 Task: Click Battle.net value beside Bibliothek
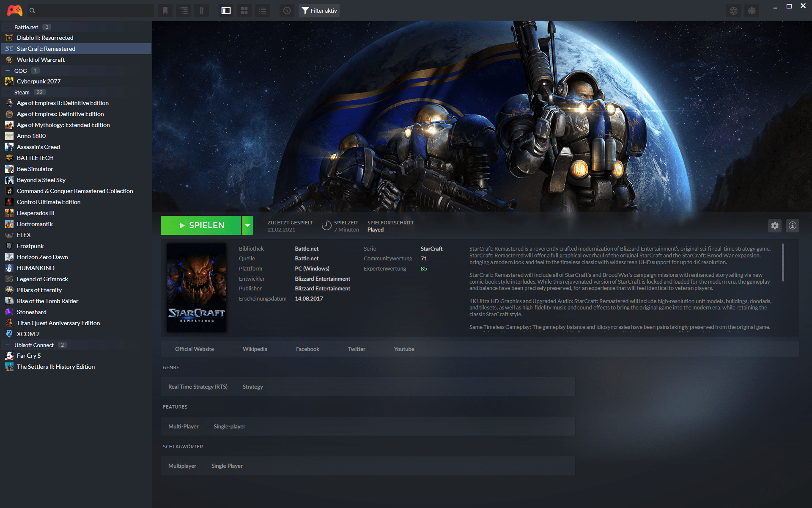click(307, 248)
